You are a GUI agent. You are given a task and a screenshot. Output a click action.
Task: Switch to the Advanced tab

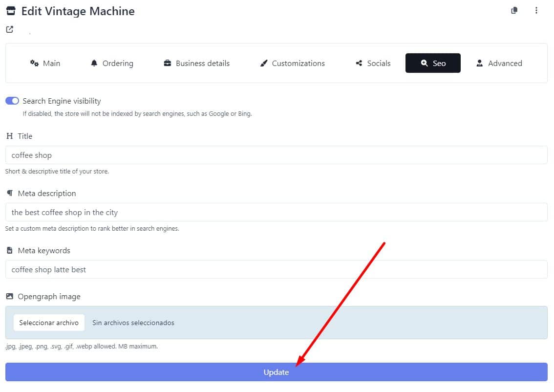tap(499, 63)
